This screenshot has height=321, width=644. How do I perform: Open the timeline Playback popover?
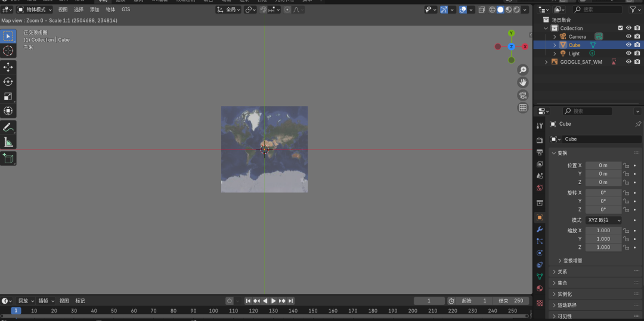coord(26,301)
